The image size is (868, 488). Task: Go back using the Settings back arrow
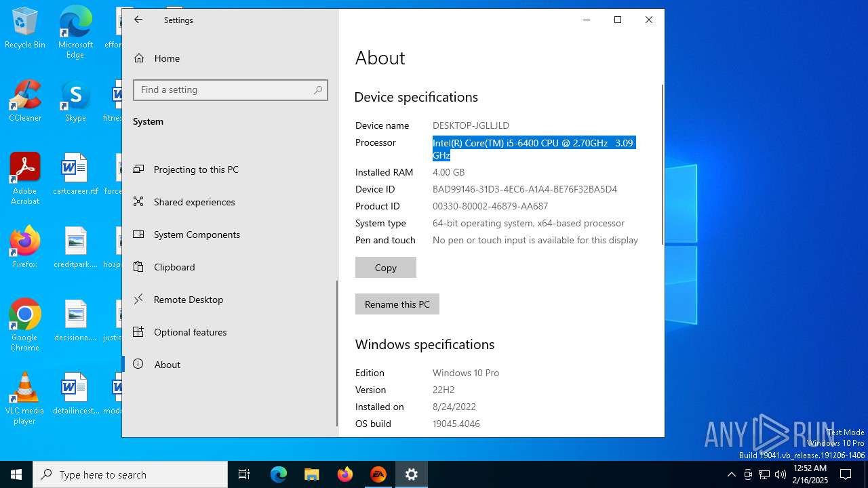click(138, 20)
